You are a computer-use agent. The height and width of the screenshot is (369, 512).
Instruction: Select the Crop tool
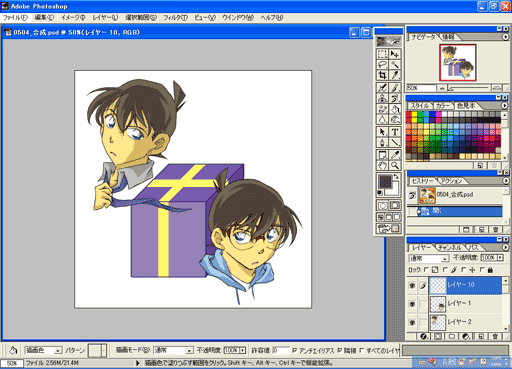[x=382, y=75]
